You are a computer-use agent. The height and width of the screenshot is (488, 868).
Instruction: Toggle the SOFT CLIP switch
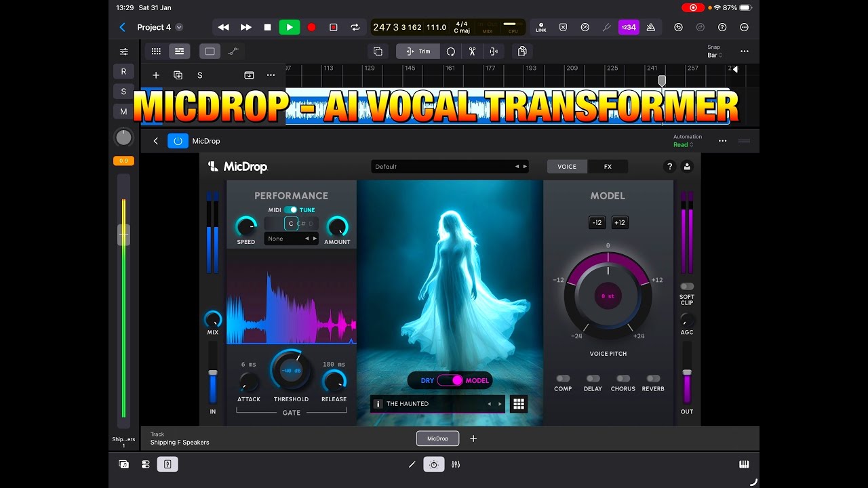pyautogui.click(x=687, y=287)
